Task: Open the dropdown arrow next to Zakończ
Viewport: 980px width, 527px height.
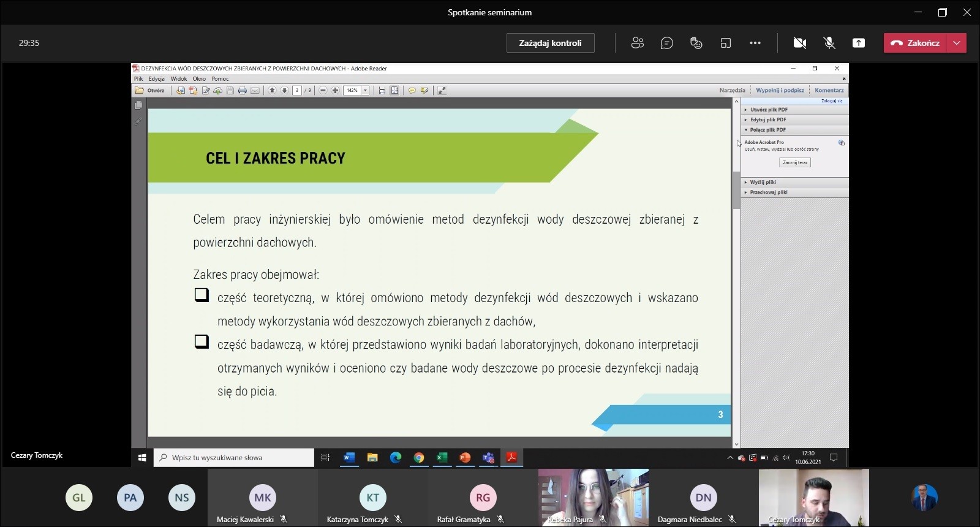Action: pos(957,43)
